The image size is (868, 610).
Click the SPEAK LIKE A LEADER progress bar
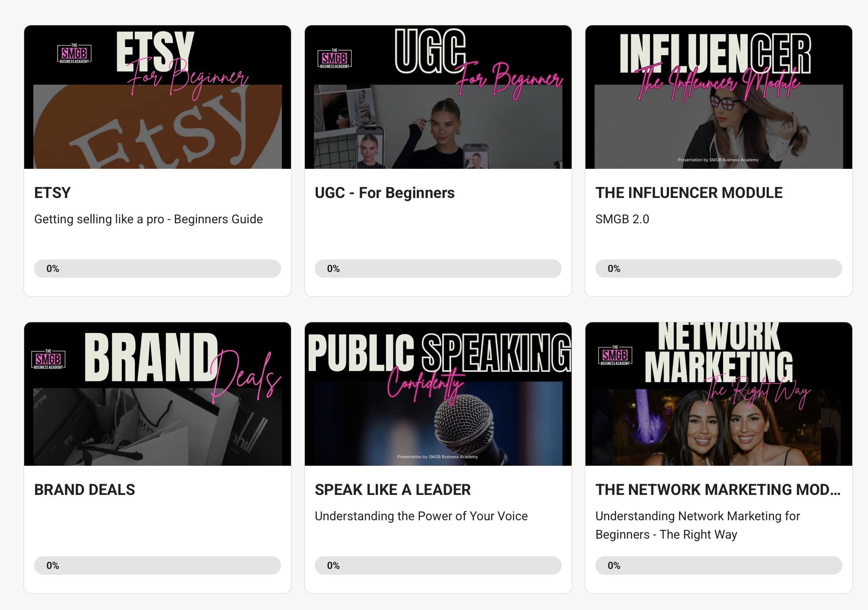(438, 565)
